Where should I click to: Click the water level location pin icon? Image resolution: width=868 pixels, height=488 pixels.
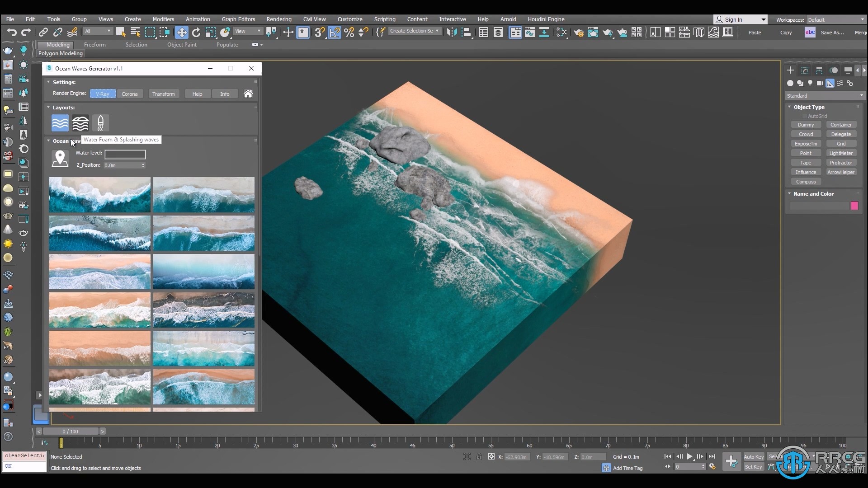(60, 159)
